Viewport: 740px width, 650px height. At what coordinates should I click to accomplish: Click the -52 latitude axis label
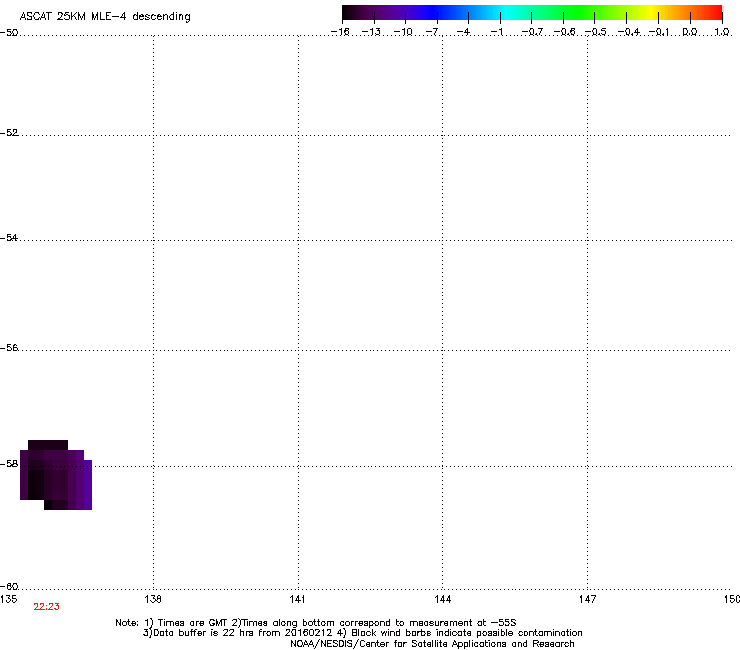pos(9,133)
